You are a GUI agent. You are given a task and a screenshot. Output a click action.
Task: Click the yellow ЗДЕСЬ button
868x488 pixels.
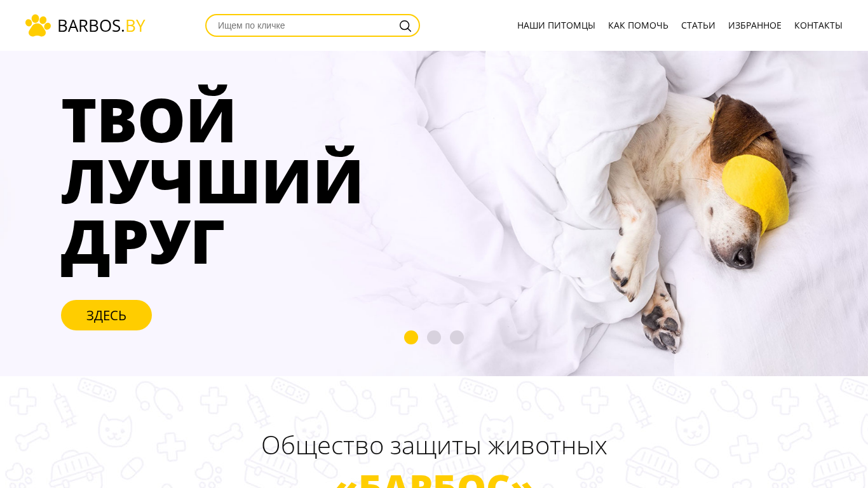point(106,315)
